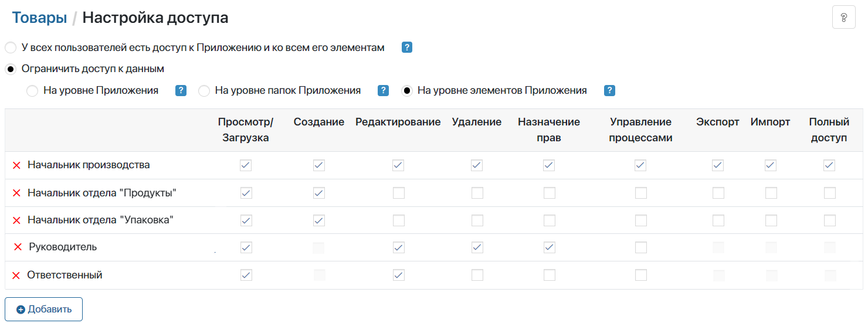Uncheck Управление процессами for Начальник производства
The width and height of the screenshot is (868, 323).
tap(640, 165)
